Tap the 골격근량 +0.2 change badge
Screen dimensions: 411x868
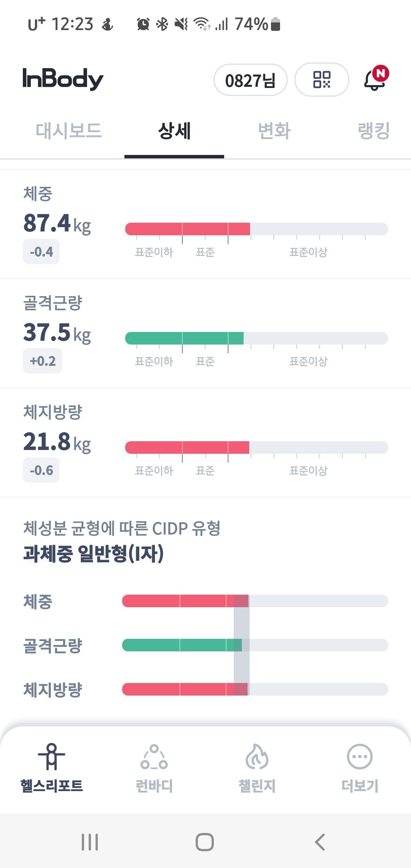click(x=43, y=361)
